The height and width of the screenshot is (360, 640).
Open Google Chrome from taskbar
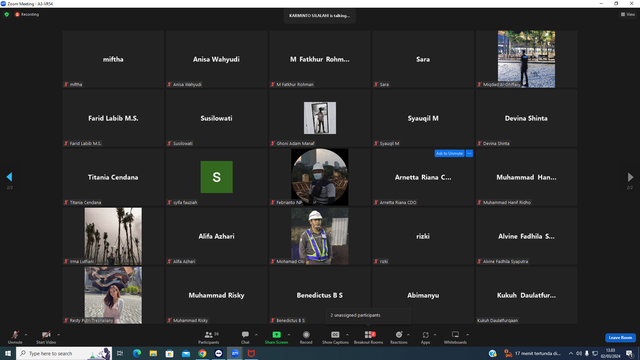pos(202,353)
